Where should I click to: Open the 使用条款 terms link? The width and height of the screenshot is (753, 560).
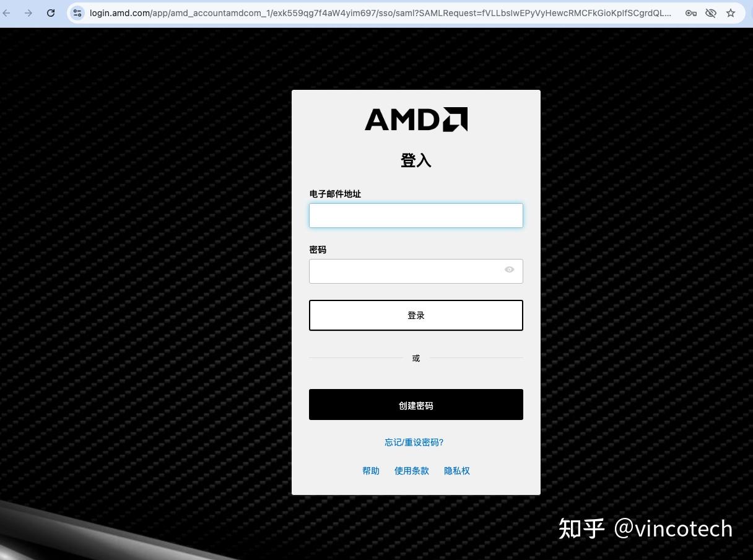coord(411,471)
